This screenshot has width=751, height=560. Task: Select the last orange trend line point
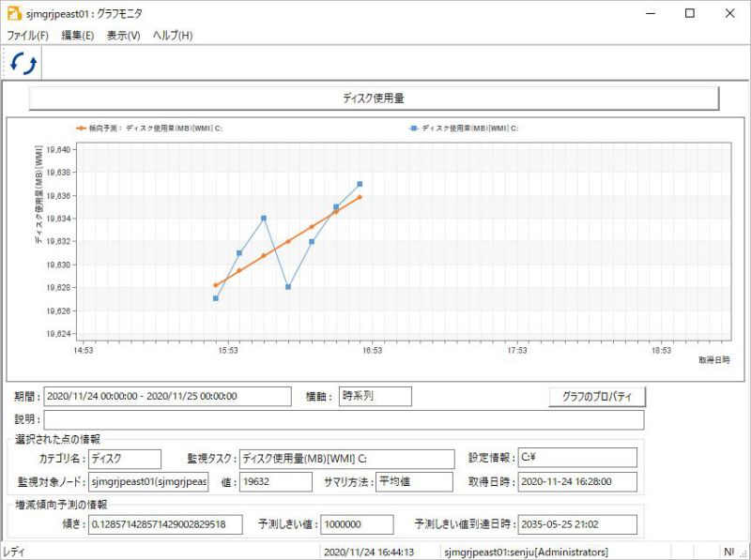click(360, 197)
